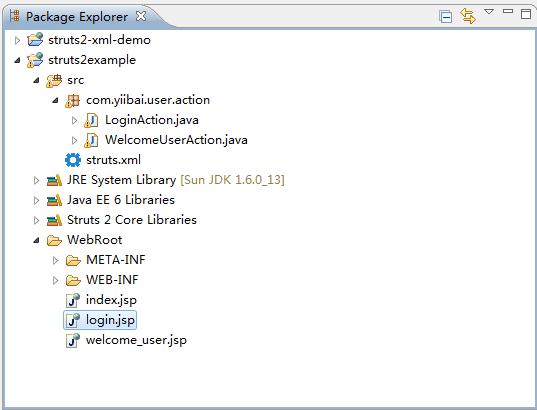Expand the Java EE 6 Libraries node
This screenshot has width=537, height=410.
tap(36, 200)
